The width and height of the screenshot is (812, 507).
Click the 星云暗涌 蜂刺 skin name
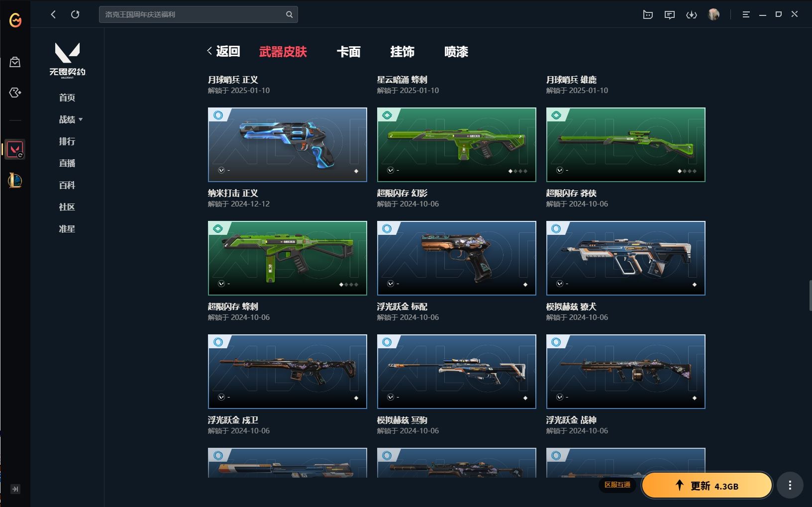pos(402,80)
